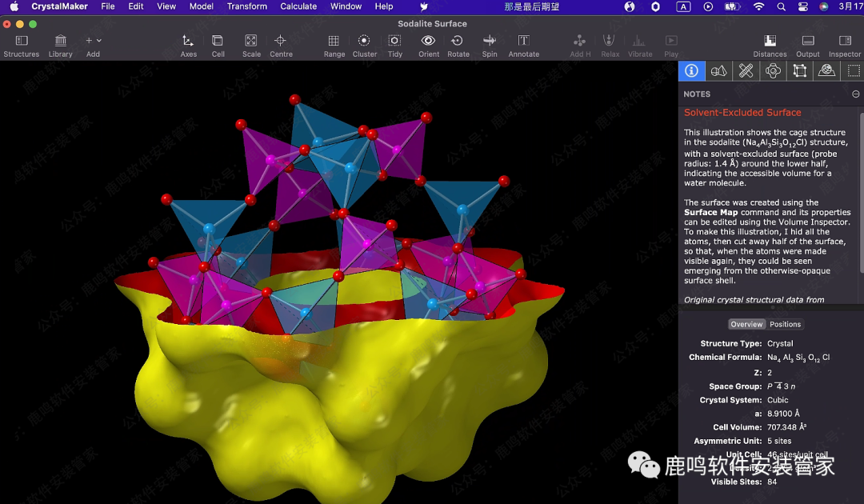Image resolution: width=864 pixels, height=504 pixels.
Task: Open the Library browser
Action: 60,41
